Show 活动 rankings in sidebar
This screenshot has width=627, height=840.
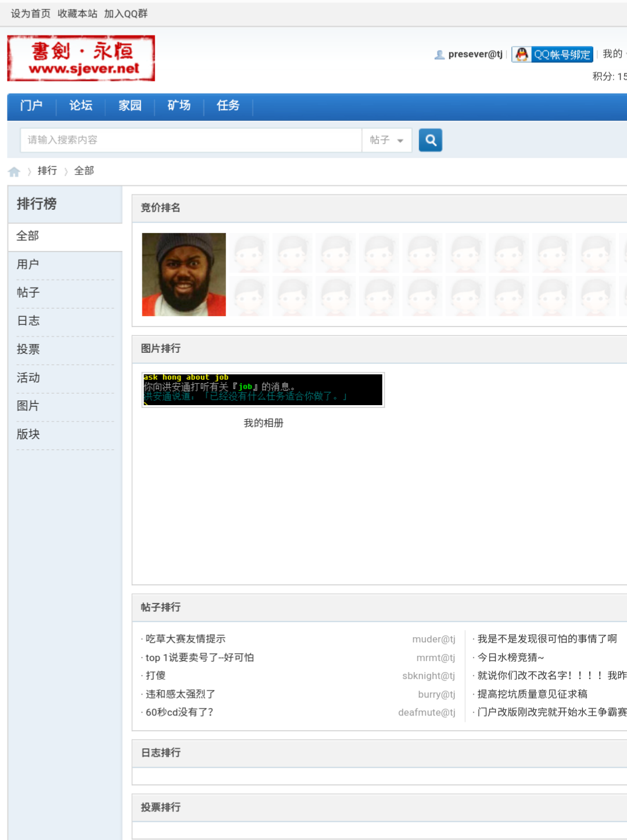(65, 378)
